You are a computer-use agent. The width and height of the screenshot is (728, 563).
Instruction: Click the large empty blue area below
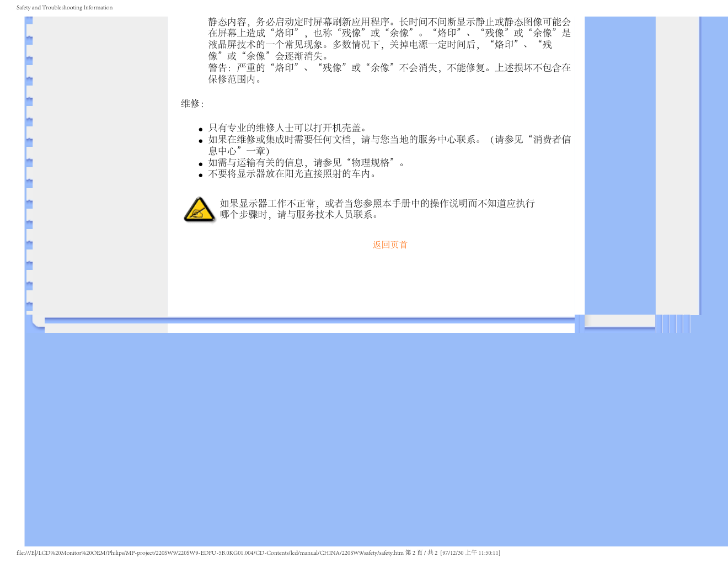pos(375,442)
